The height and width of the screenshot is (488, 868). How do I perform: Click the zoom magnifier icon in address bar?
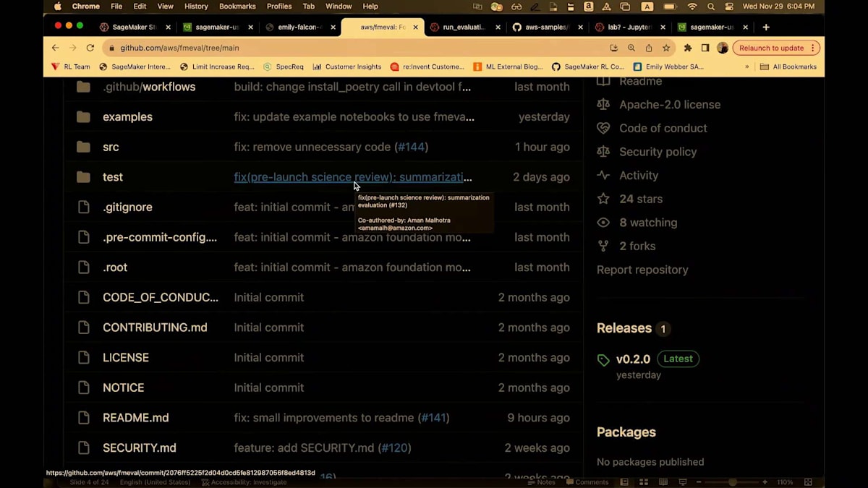click(631, 48)
